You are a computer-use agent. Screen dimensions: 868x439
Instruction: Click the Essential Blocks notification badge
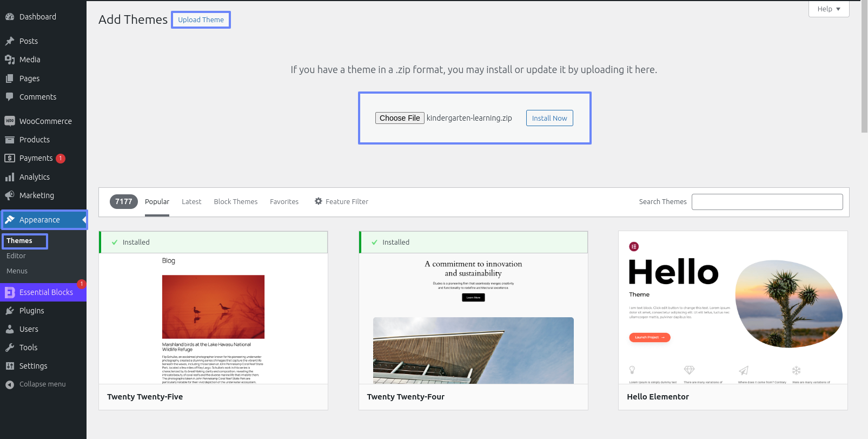81,284
